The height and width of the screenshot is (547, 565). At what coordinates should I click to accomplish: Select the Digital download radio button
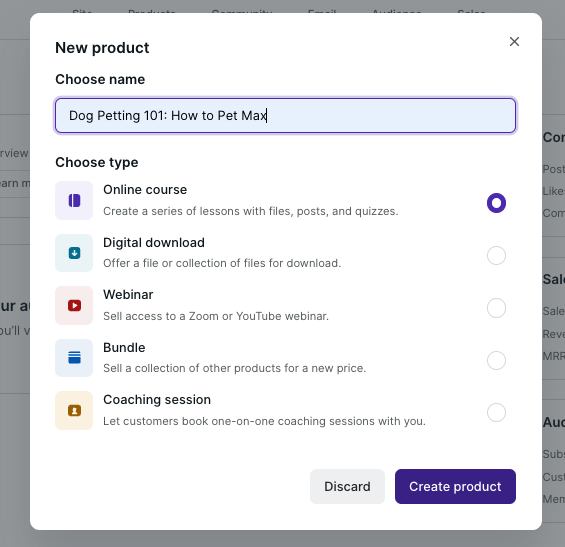[x=496, y=255]
